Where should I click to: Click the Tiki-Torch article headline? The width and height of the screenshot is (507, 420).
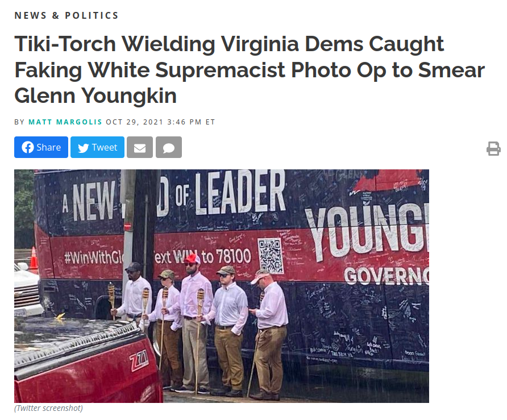click(x=250, y=70)
